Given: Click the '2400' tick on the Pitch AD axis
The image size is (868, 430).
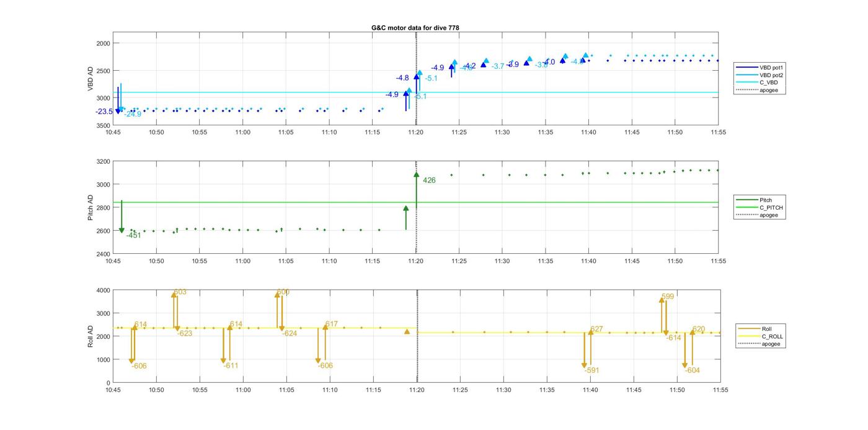Looking at the screenshot, I should coord(103,254).
